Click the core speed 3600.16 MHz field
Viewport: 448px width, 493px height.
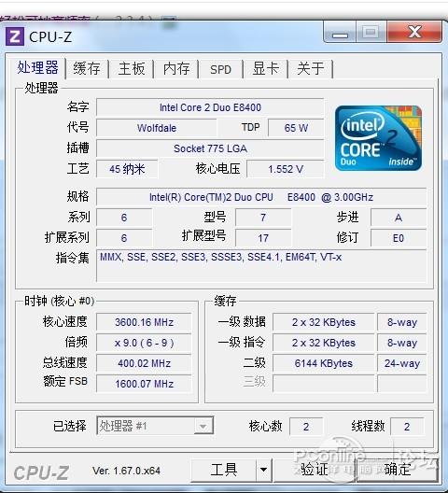(x=144, y=322)
